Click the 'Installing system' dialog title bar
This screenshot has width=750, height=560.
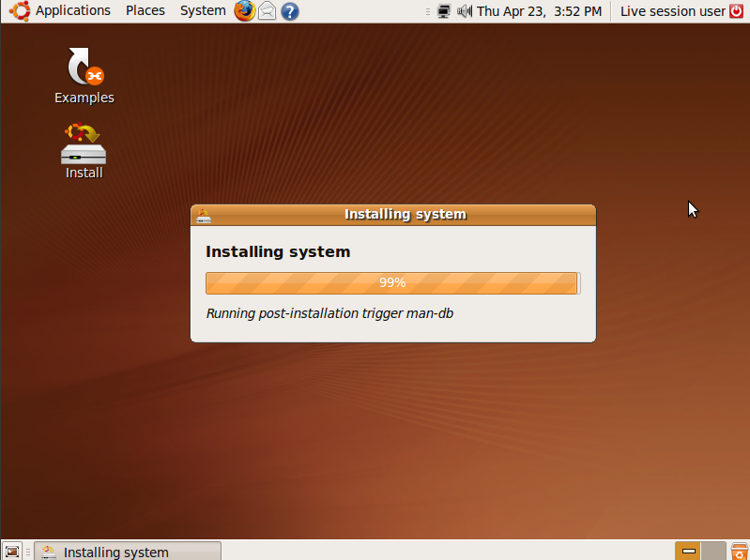pyautogui.click(x=393, y=215)
